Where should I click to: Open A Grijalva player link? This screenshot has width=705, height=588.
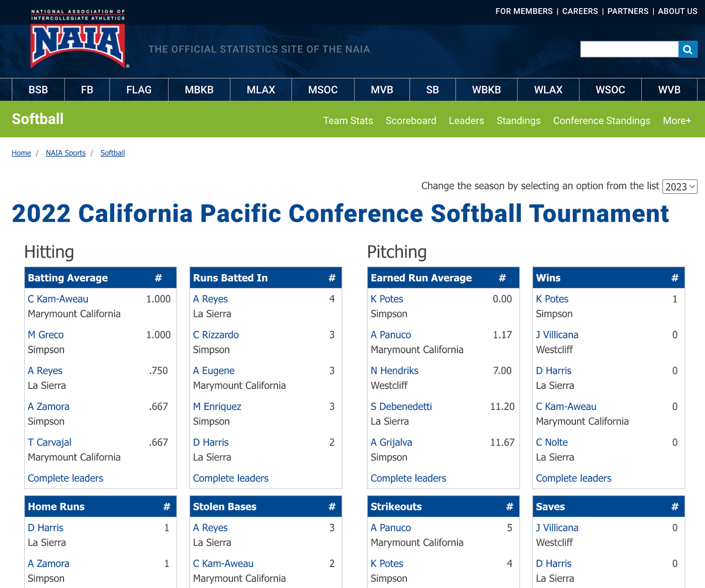click(x=391, y=443)
